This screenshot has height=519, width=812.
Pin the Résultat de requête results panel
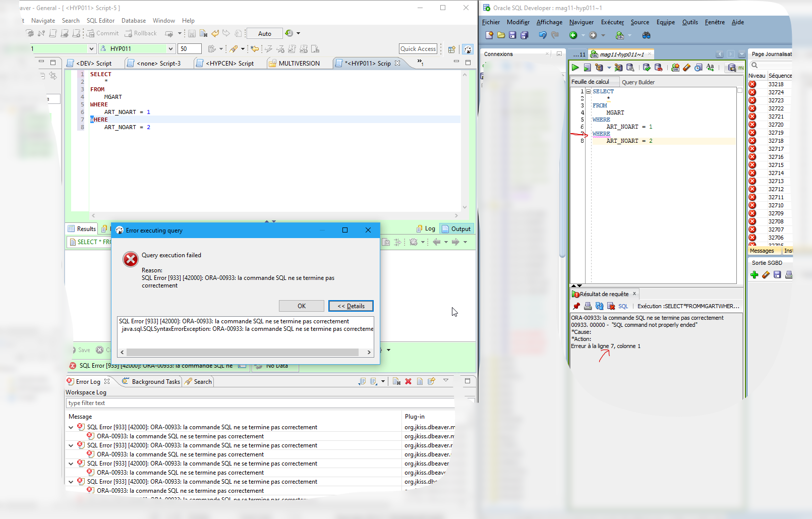[x=576, y=306]
